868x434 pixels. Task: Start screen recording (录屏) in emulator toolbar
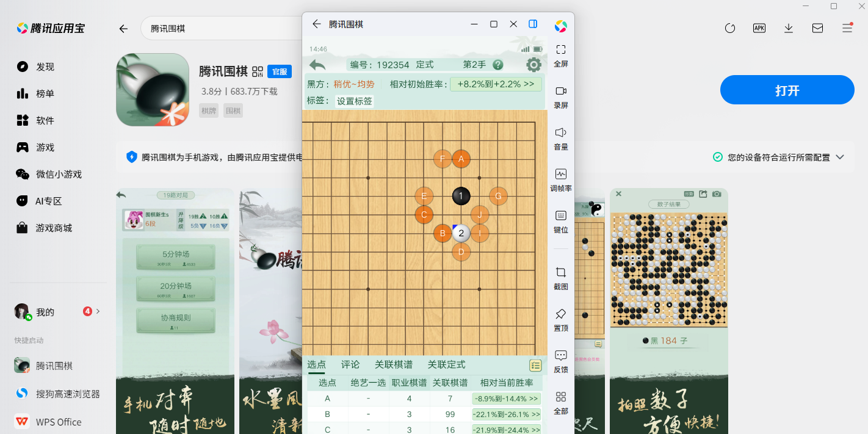coord(560,97)
